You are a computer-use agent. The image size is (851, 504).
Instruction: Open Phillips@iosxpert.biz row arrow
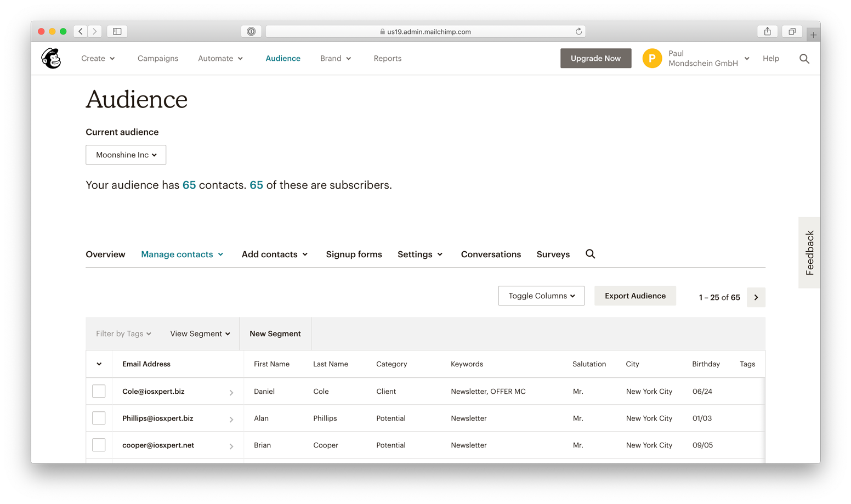[231, 419]
